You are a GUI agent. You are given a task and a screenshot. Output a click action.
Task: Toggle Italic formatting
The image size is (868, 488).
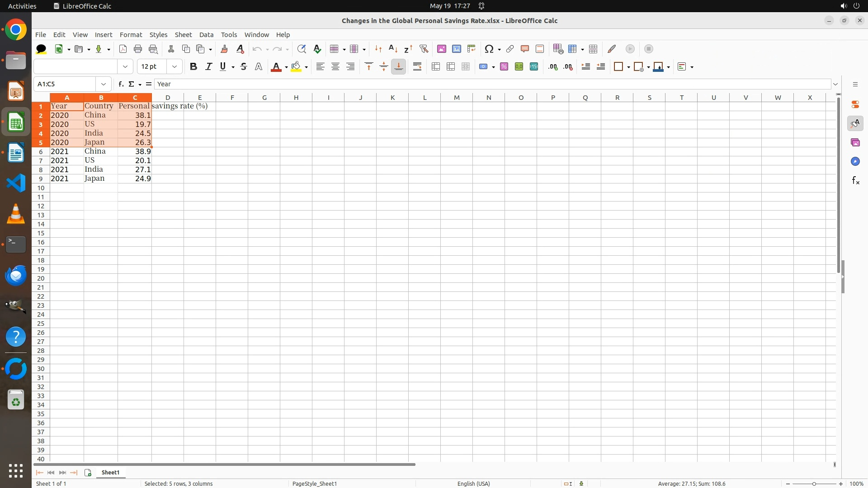(208, 67)
